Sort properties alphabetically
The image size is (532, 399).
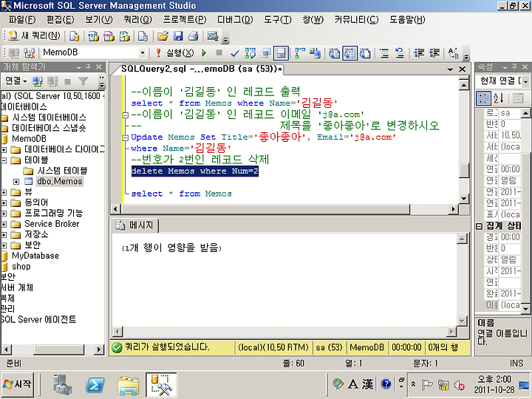pos(499,98)
